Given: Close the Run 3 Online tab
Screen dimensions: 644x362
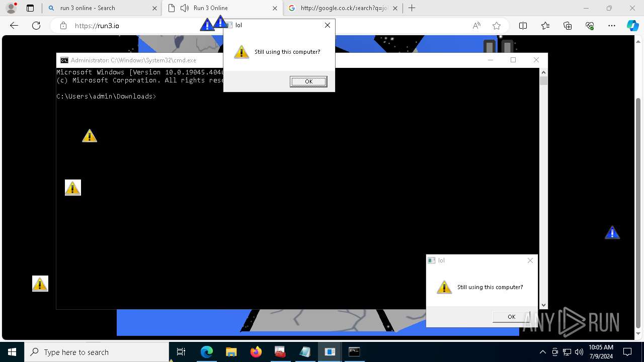Looking at the screenshot, I should pos(275,8).
